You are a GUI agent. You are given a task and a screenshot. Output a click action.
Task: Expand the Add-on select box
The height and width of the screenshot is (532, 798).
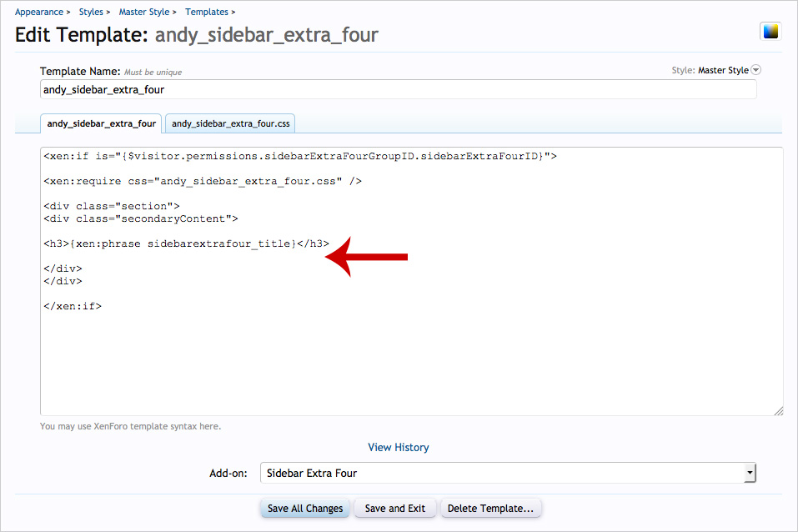point(508,473)
